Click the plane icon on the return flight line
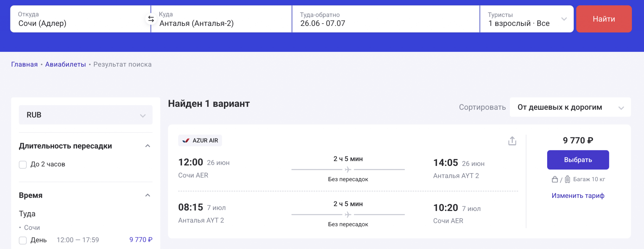This screenshot has height=249, width=644. click(x=348, y=215)
